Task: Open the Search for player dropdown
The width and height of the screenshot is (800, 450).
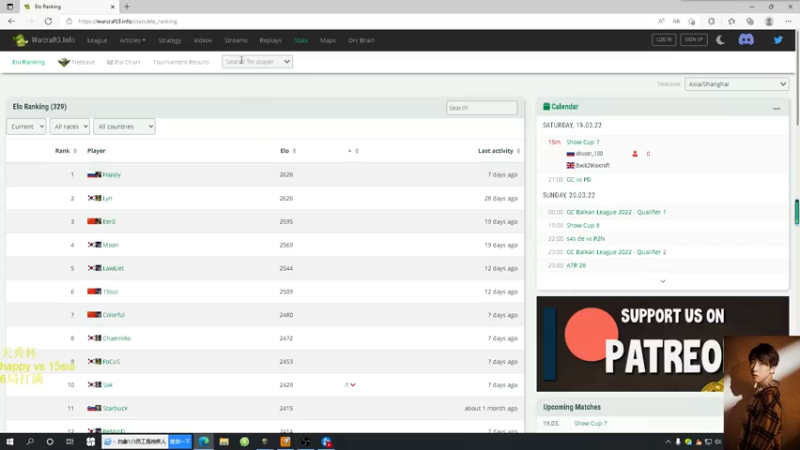Action: [257, 62]
